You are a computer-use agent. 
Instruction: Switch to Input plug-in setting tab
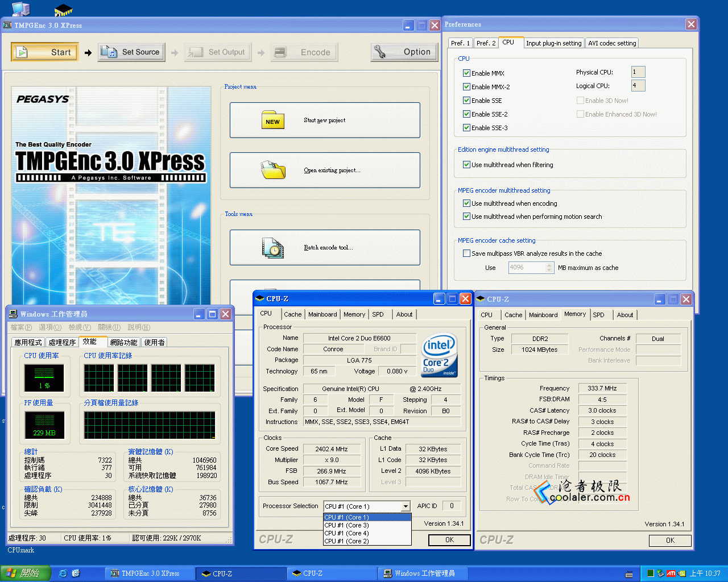(x=553, y=43)
